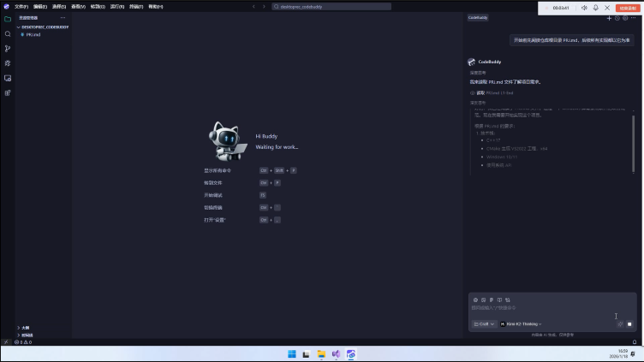The width and height of the screenshot is (644, 362).
Task: Open CodeBuddy panel settings gear
Action: [x=625, y=18]
